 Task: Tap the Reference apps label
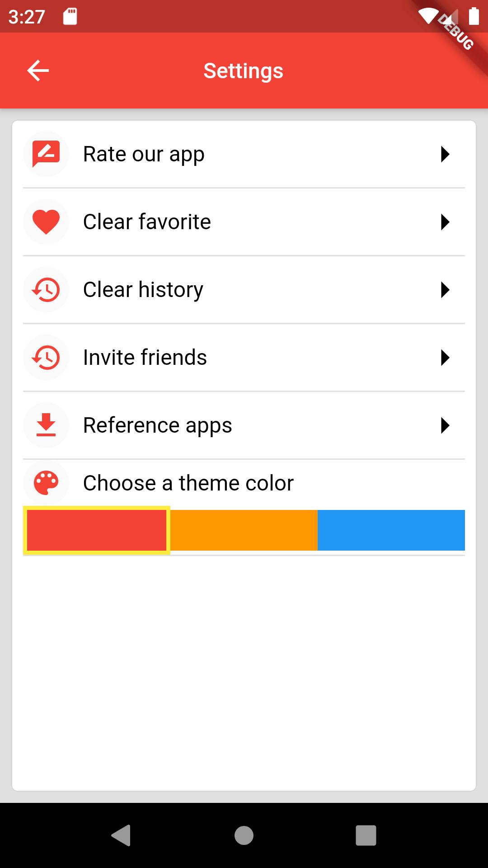click(x=158, y=425)
